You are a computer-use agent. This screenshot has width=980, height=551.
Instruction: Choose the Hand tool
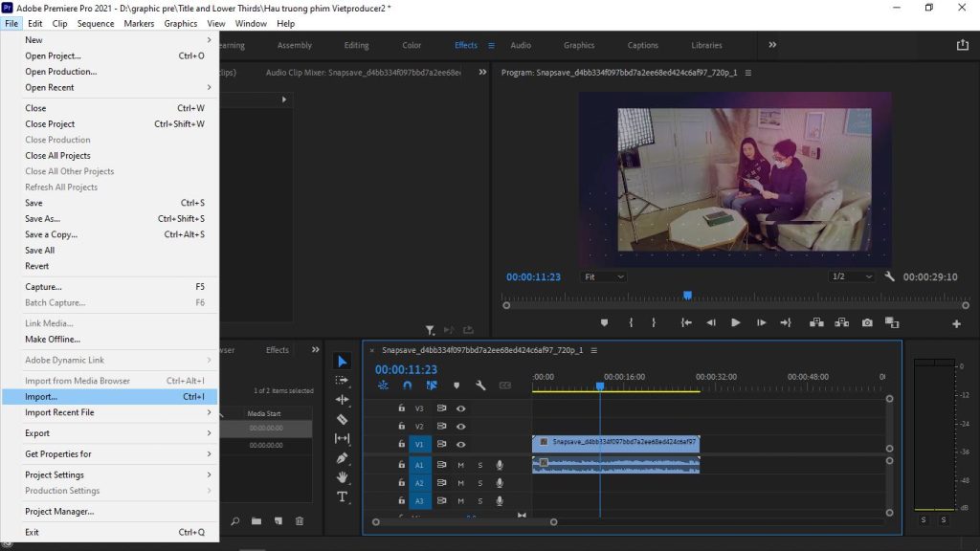click(343, 477)
